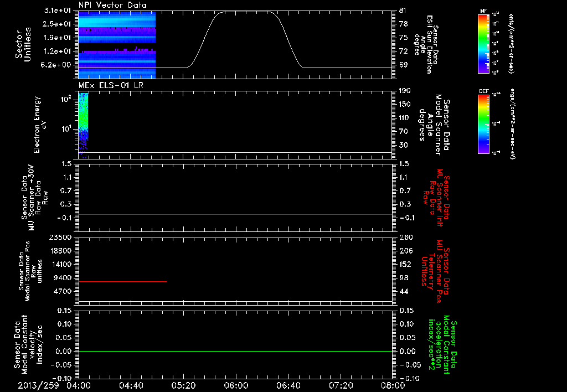This screenshot has height=392, width=567.
Task: Click the ESH Sun Elevation Angle axis label
Action: tap(426, 44)
